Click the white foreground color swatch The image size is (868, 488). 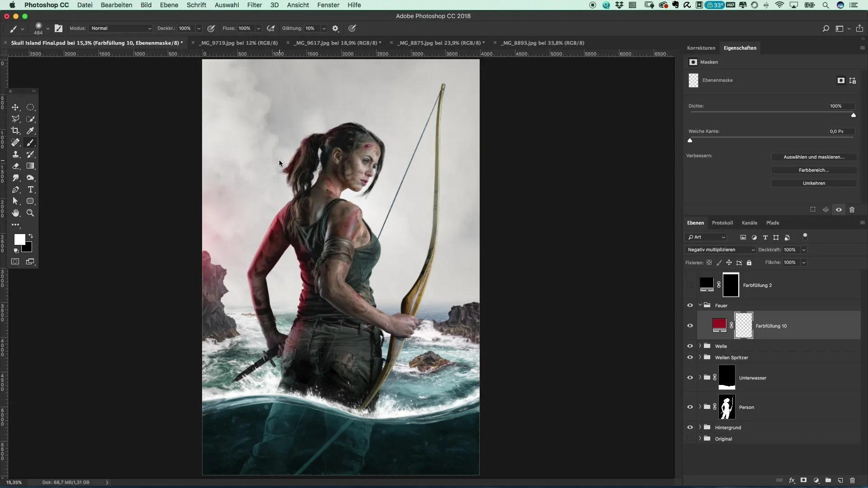tap(19, 239)
